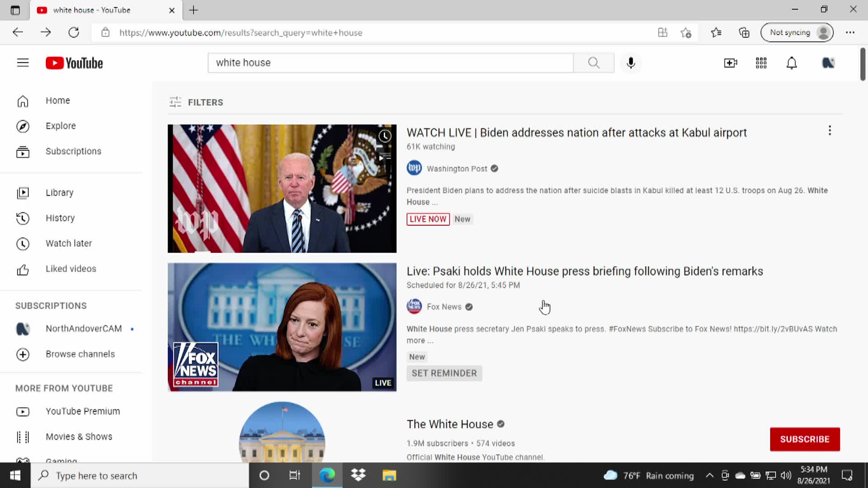Open Psaki press briefing video title
The width and height of the screenshot is (868, 488).
[585, 271]
